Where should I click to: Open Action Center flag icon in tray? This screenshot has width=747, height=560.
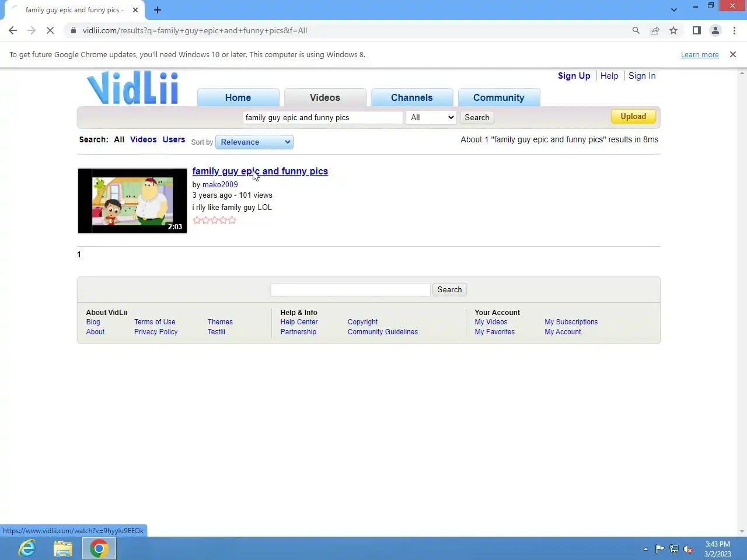[659, 549]
